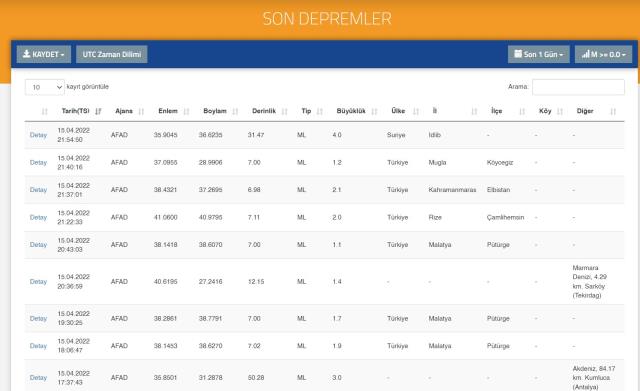
Task: Select the Suriye country cell
Action: point(396,135)
